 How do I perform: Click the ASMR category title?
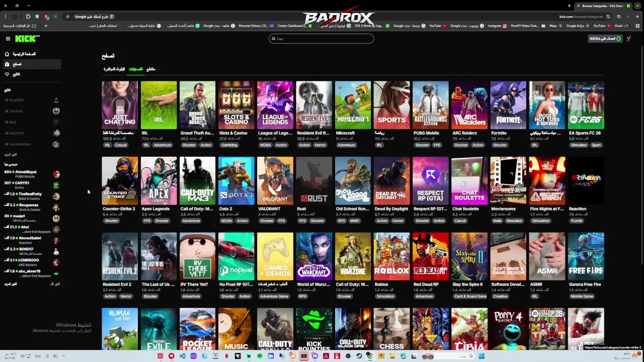(x=536, y=285)
